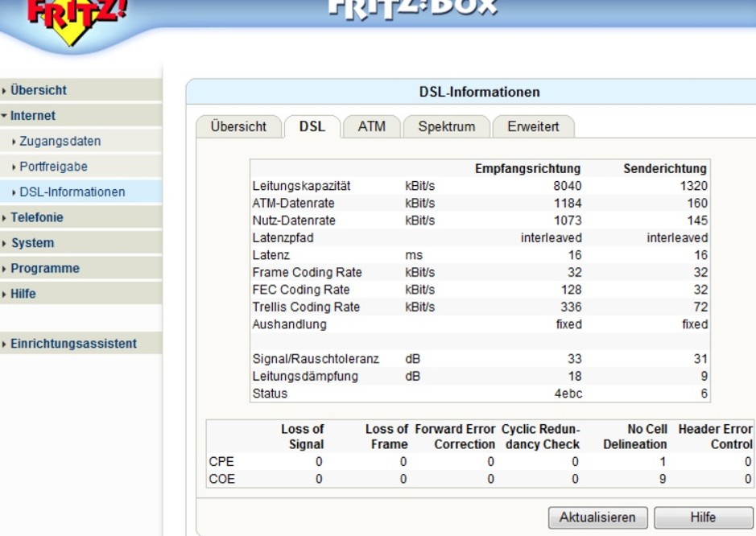
Task: Open Hilfe from the left sidebar
Action: [23, 294]
